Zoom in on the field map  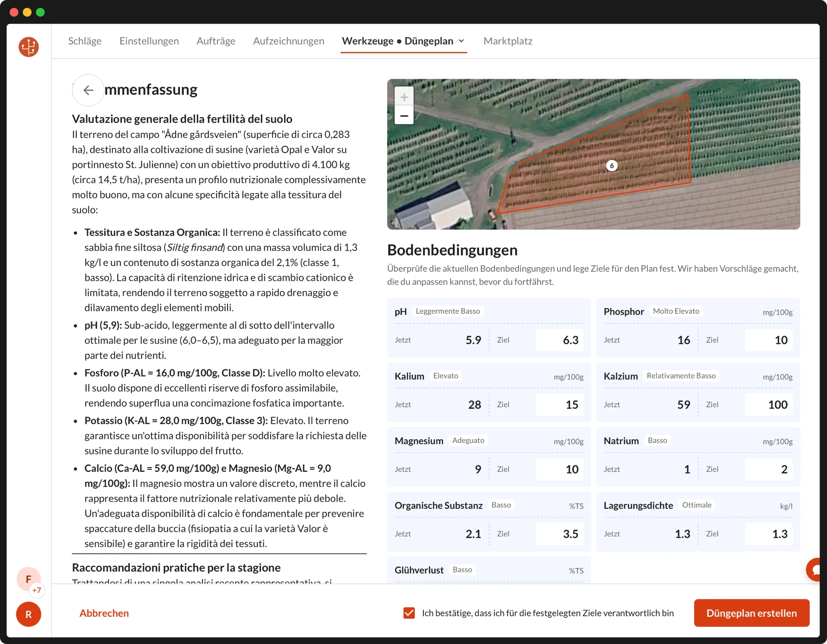coord(404,97)
